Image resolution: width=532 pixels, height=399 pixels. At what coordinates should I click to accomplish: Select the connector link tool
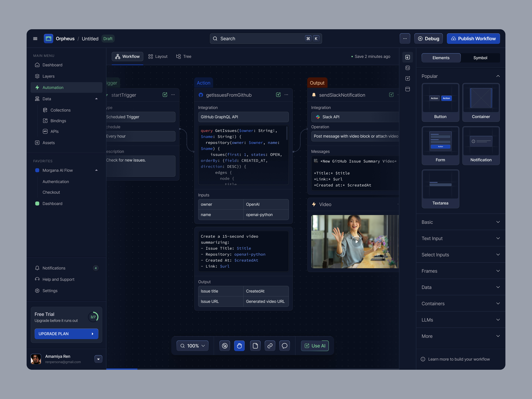point(270,346)
